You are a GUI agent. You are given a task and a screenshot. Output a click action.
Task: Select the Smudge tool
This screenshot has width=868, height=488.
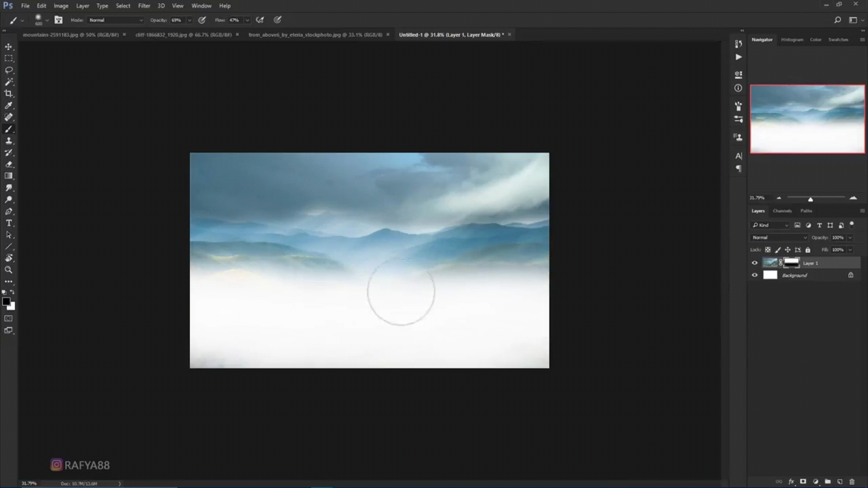point(8,188)
